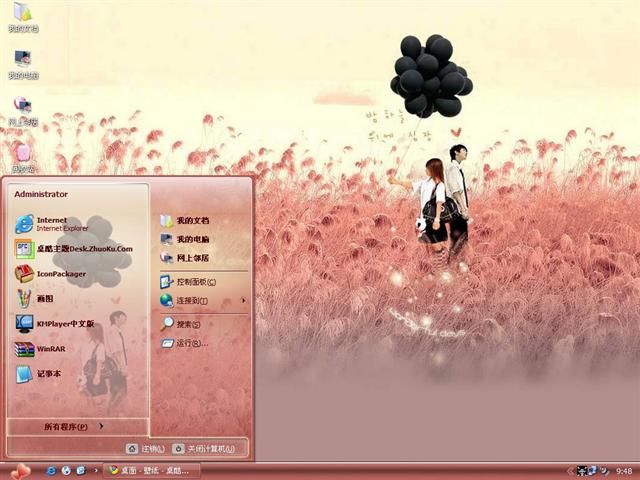
Task: Click the 9:48 clock in the taskbar
Action: coord(624,471)
